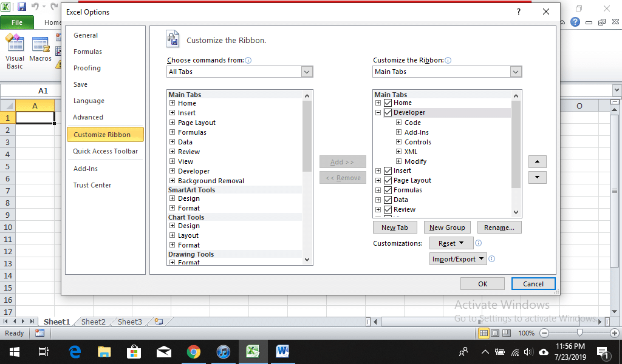Screen dimensions: 622x364
Task: Collapse the Developer tab in right list
Action: click(378, 112)
